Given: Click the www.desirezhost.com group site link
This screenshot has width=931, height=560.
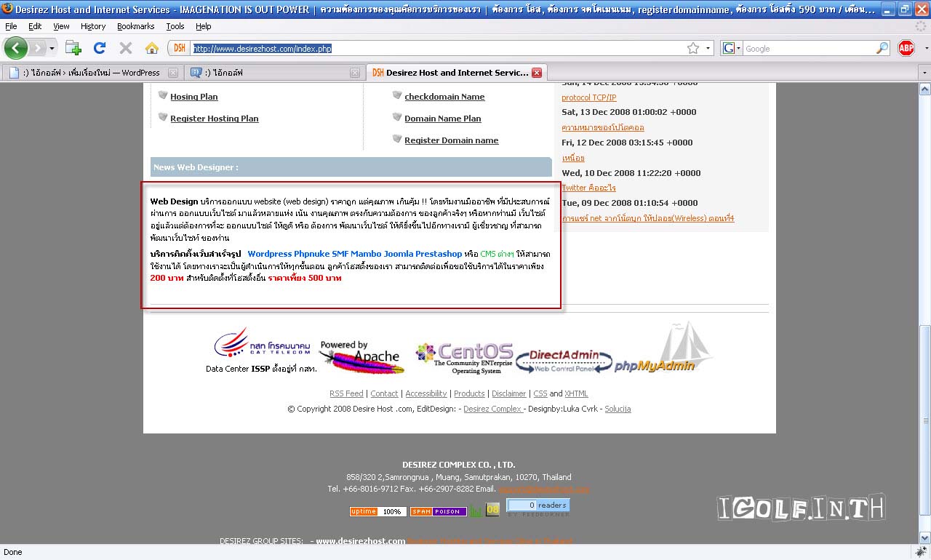Looking at the screenshot, I should click(360, 541).
